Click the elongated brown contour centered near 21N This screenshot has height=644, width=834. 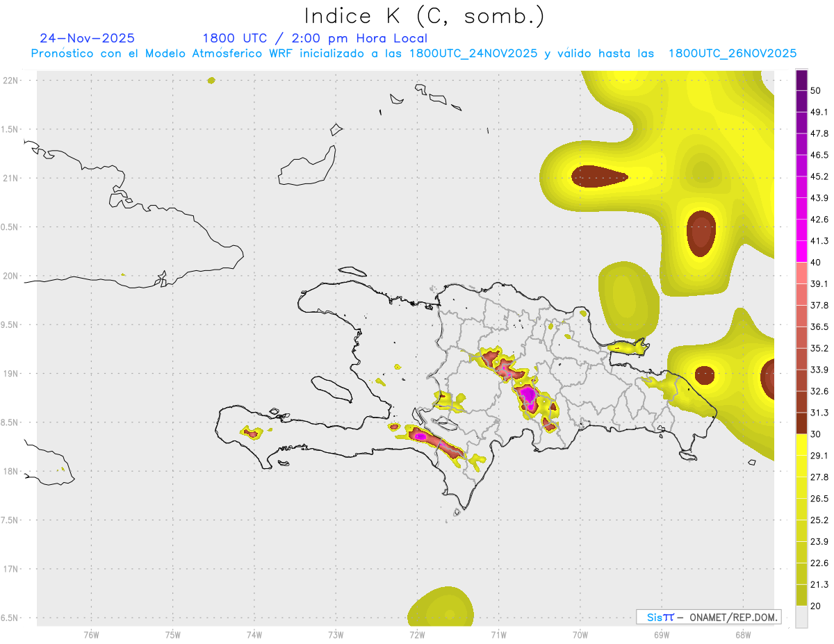599,176
